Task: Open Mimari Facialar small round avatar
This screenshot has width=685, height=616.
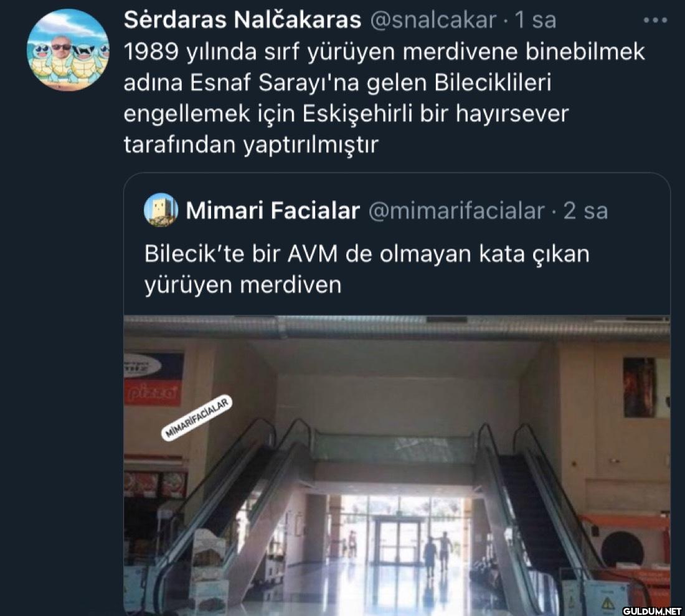Action: 161,210
